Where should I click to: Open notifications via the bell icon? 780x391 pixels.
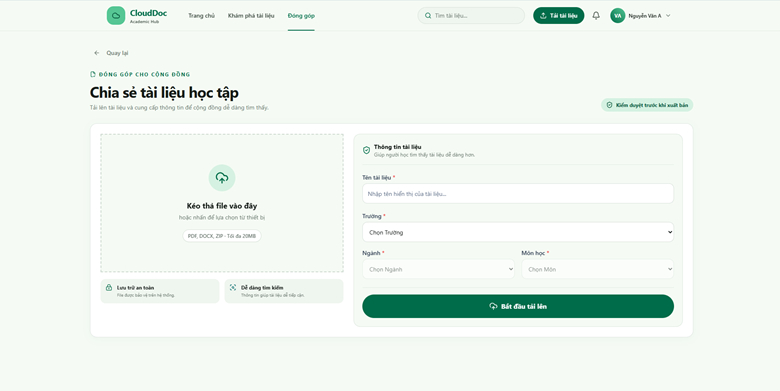click(596, 15)
